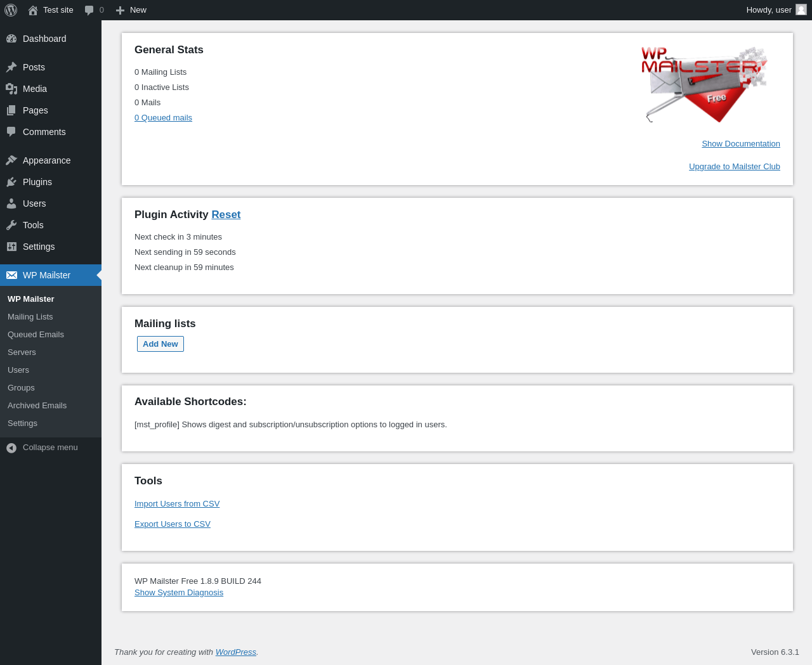Click 'Next cleanup in 59 minutes' text
Viewport: 812px width, 665px height.
184,268
